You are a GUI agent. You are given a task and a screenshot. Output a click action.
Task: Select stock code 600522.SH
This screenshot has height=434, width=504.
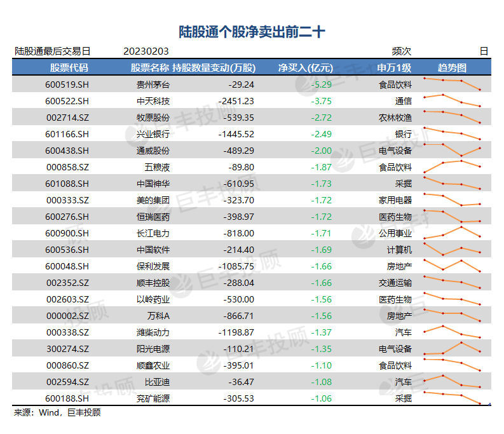(x=67, y=101)
